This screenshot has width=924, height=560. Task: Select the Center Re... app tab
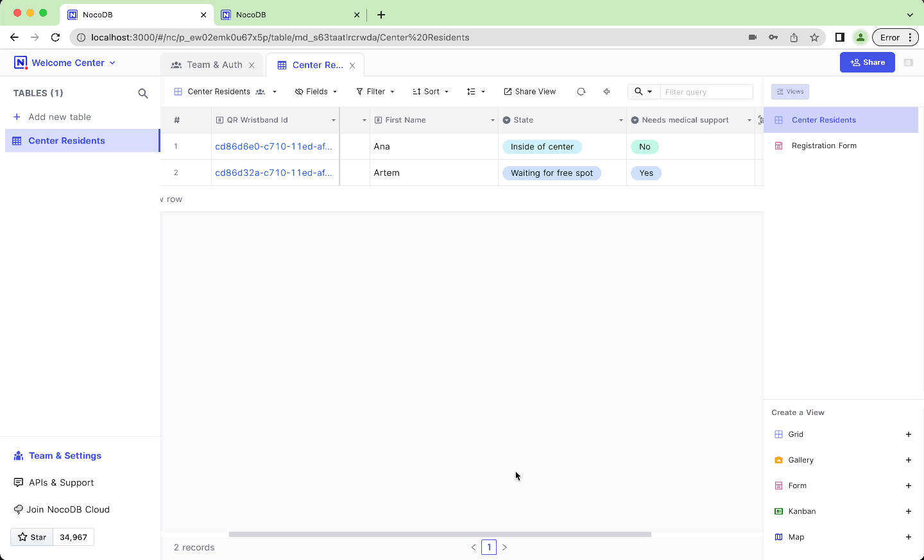pyautogui.click(x=315, y=65)
